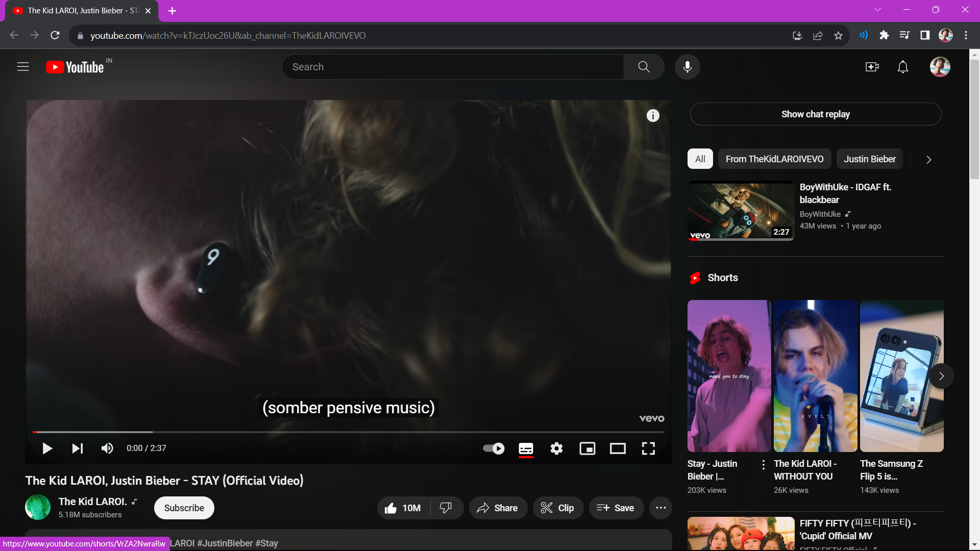Dislike this video

coord(446,508)
